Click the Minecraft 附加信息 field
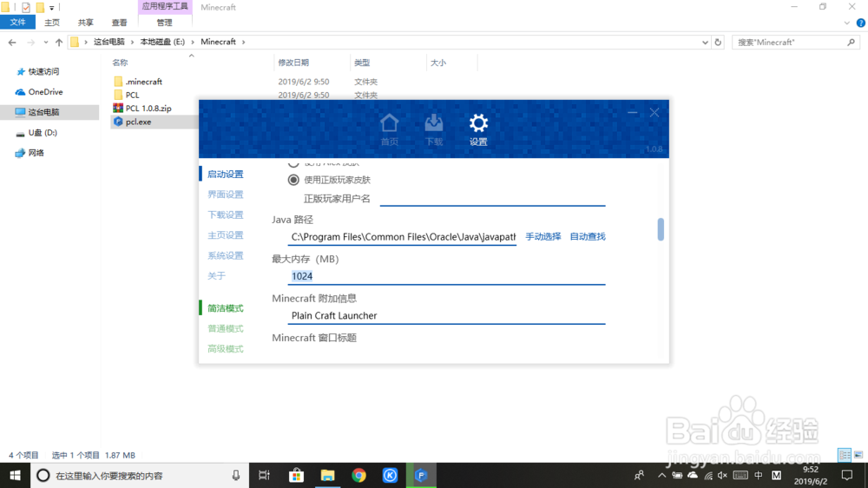The image size is (868, 488). tap(446, 316)
